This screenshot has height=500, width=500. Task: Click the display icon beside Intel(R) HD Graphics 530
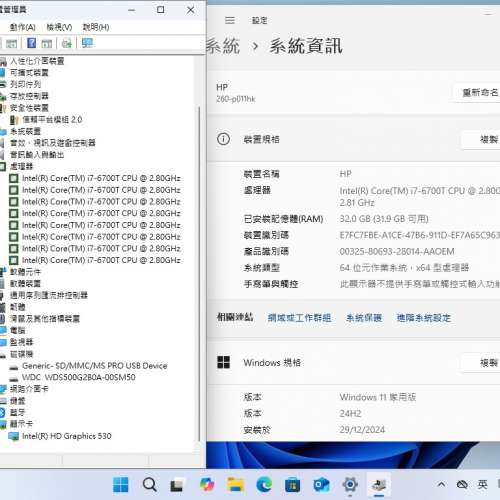14,436
